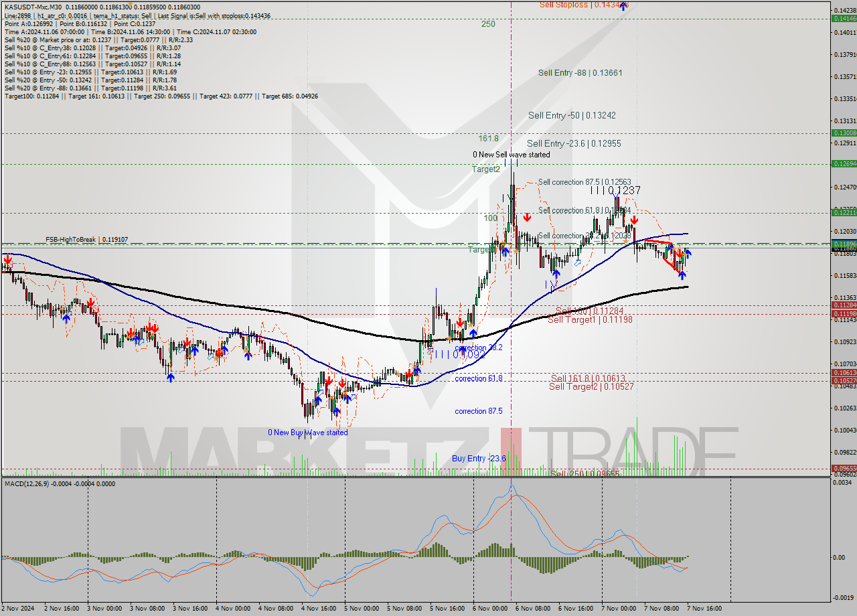This screenshot has height=616, width=857.
Task: Click the 0.0034 MACD scale value
Action: [844, 482]
